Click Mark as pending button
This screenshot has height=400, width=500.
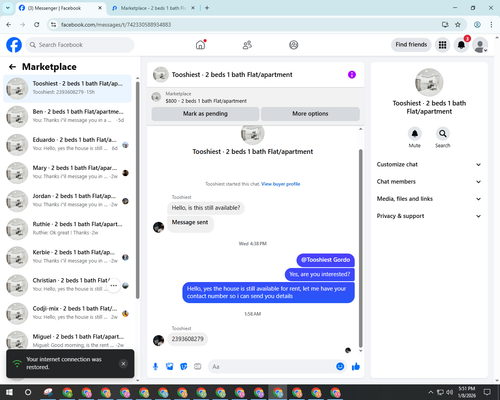pyautogui.click(x=205, y=114)
